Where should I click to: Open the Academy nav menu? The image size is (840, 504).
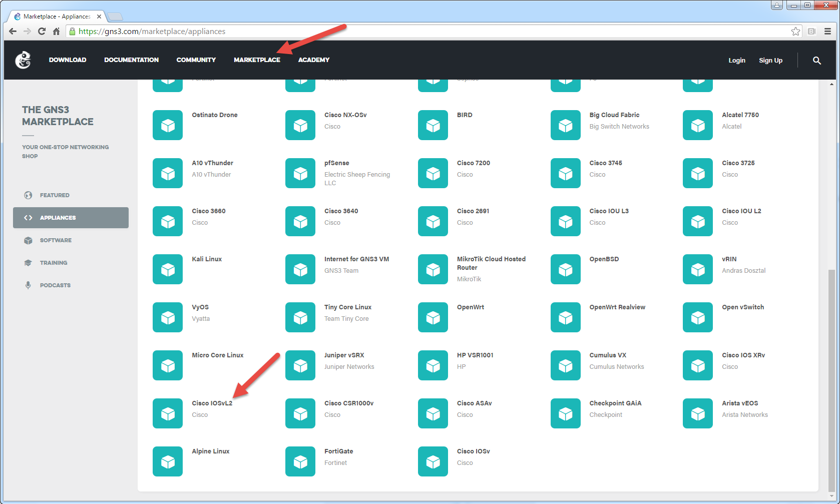click(x=314, y=60)
